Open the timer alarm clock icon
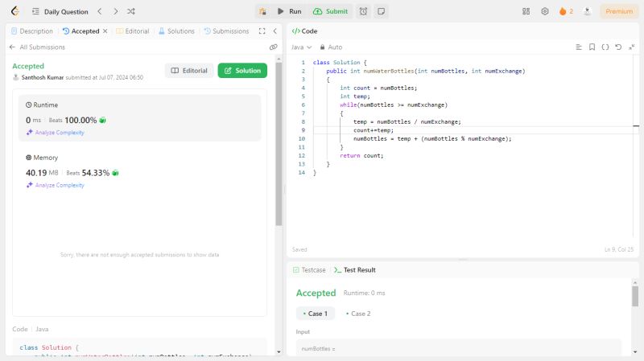The height and width of the screenshot is (361, 644). click(364, 11)
